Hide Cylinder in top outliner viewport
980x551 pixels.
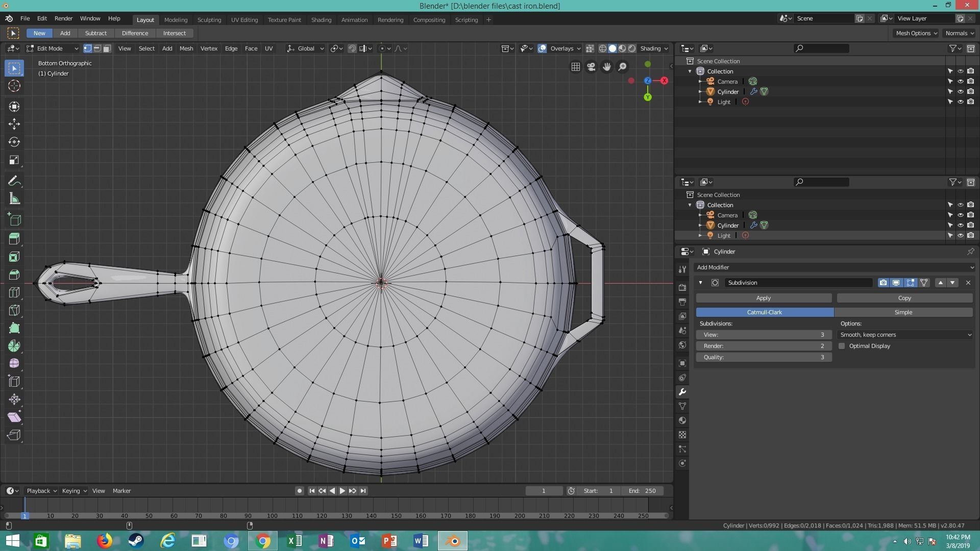(x=960, y=92)
